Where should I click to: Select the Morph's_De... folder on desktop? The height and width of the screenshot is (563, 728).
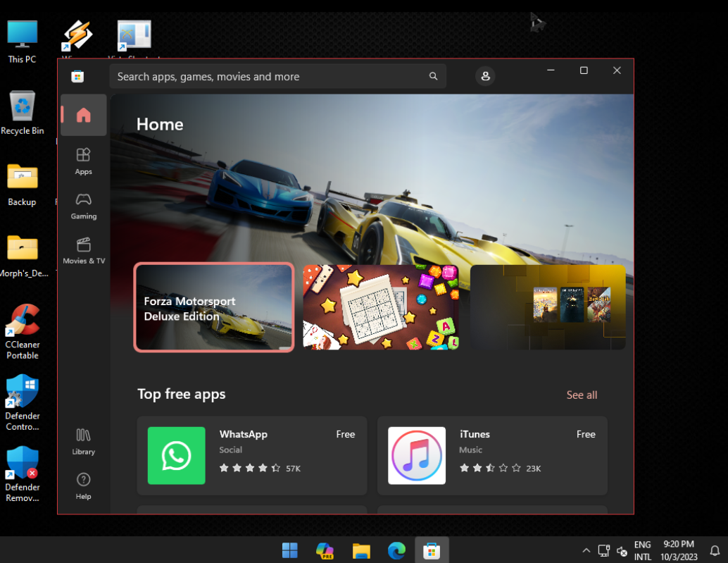click(x=23, y=256)
